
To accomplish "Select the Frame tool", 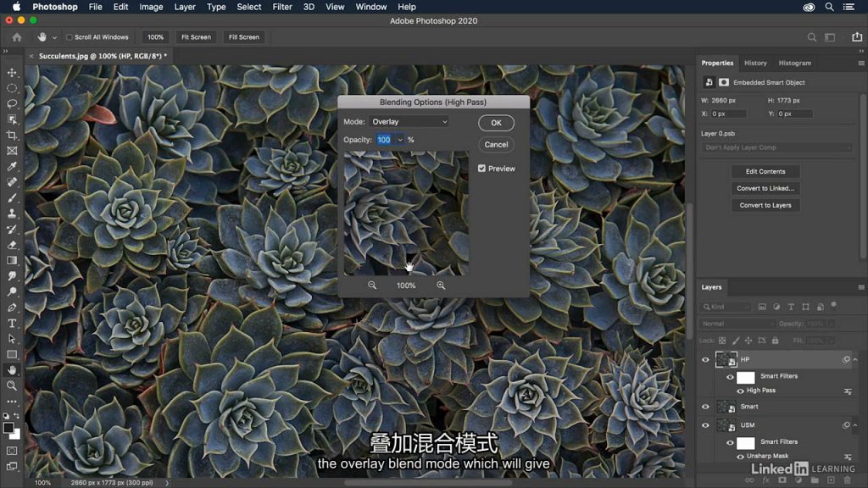I will (x=12, y=151).
